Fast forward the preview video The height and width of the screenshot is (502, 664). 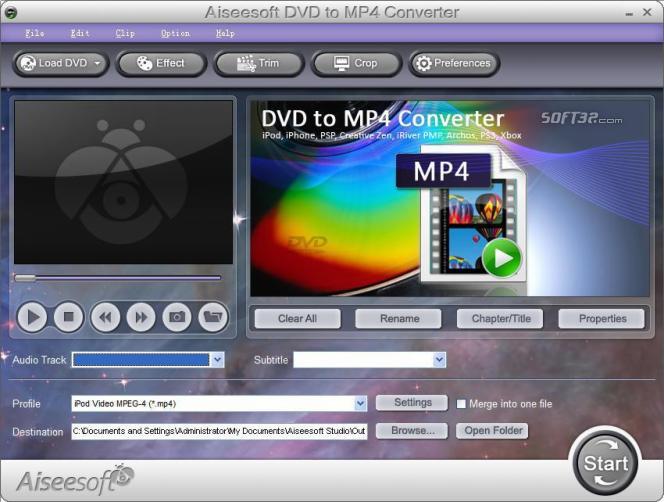141,316
